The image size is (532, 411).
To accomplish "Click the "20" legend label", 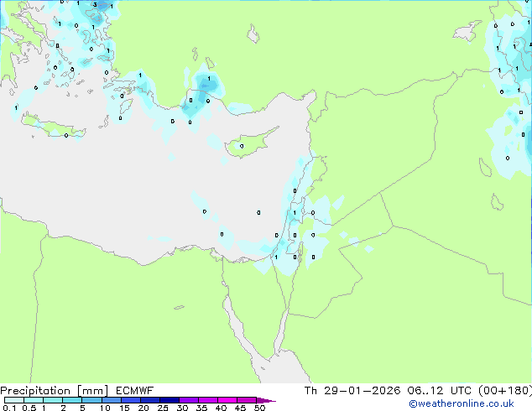I will [x=143, y=408].
